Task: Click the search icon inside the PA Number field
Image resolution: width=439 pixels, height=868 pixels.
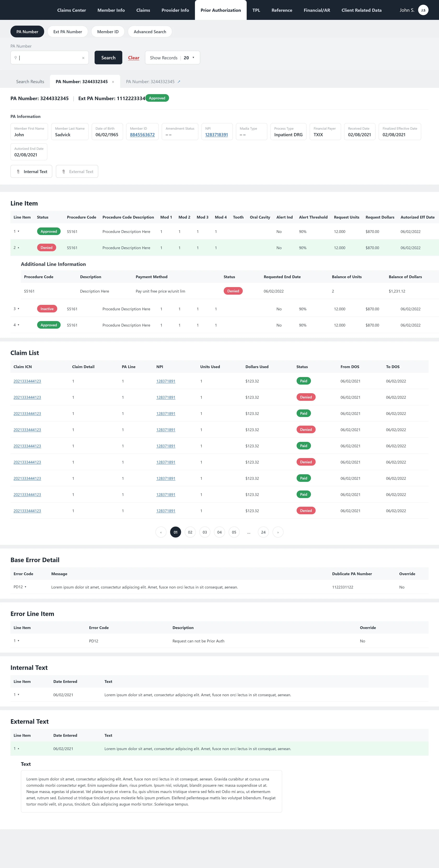Action: tap(16, 58)
